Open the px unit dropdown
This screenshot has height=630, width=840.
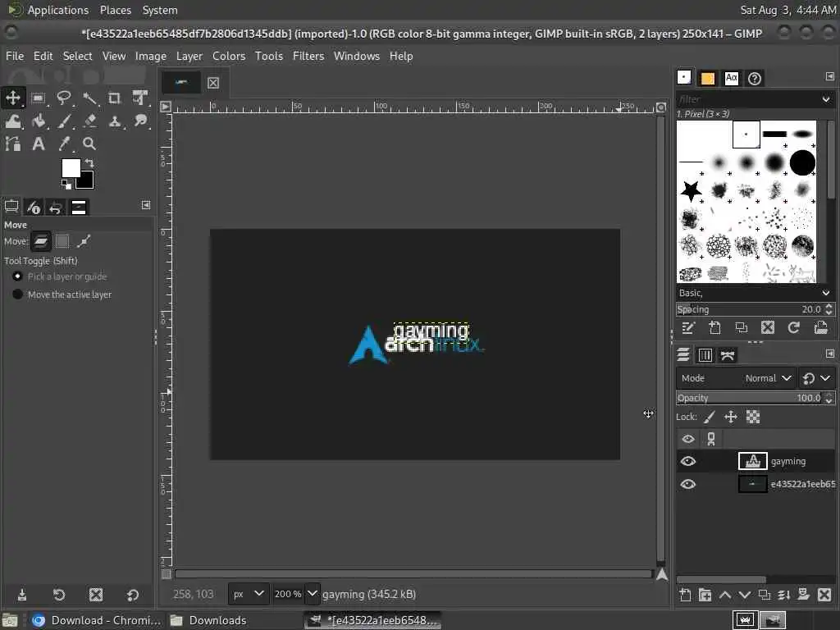[249, 594]
